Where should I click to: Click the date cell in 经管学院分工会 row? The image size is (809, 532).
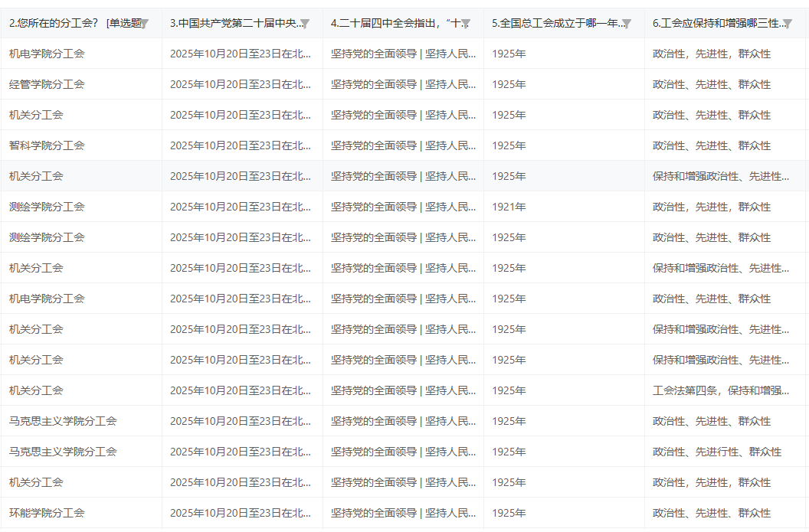coord(241,84)
